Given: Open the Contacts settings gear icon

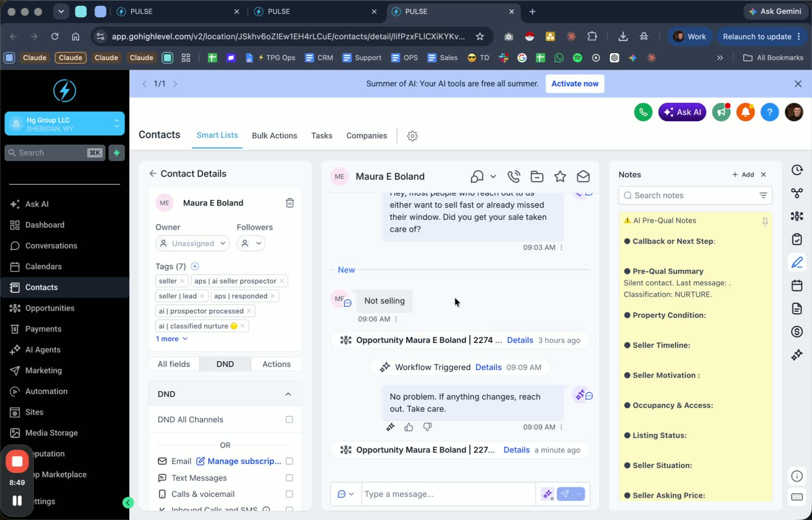Looking at the screenshot, I should click(412, 136).
